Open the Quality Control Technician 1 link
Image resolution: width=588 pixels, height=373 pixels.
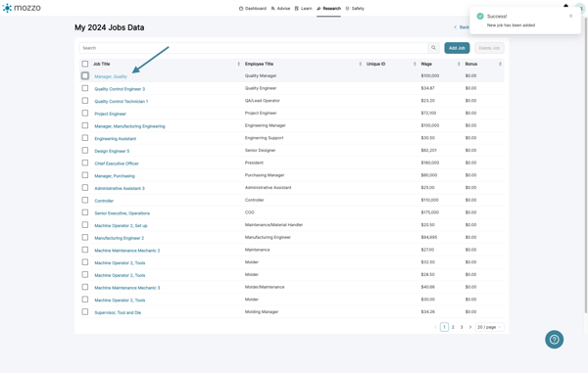coord(122,102)
